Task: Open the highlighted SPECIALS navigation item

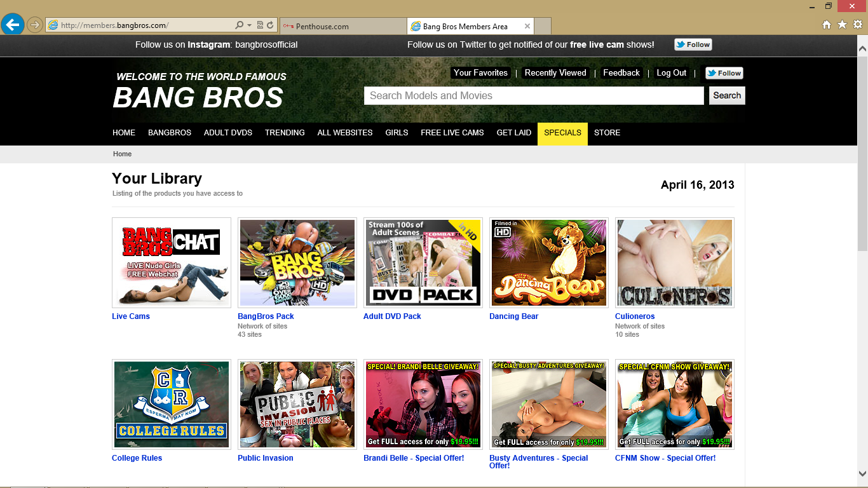Action: 562,133
